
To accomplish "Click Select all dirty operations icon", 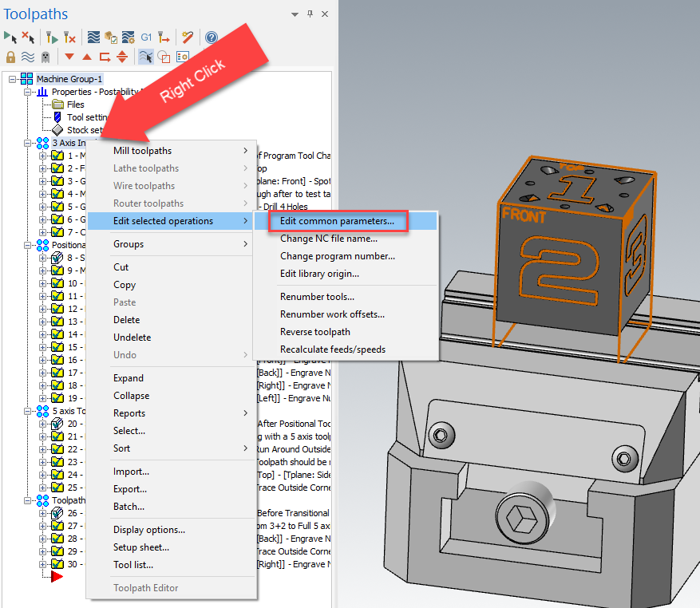I will pos(28,37).
